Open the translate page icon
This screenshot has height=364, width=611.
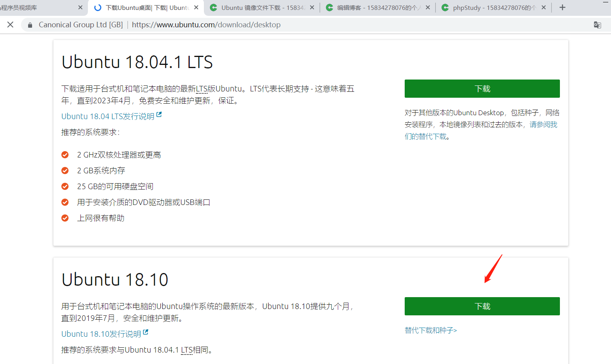(x=598, y=25)
